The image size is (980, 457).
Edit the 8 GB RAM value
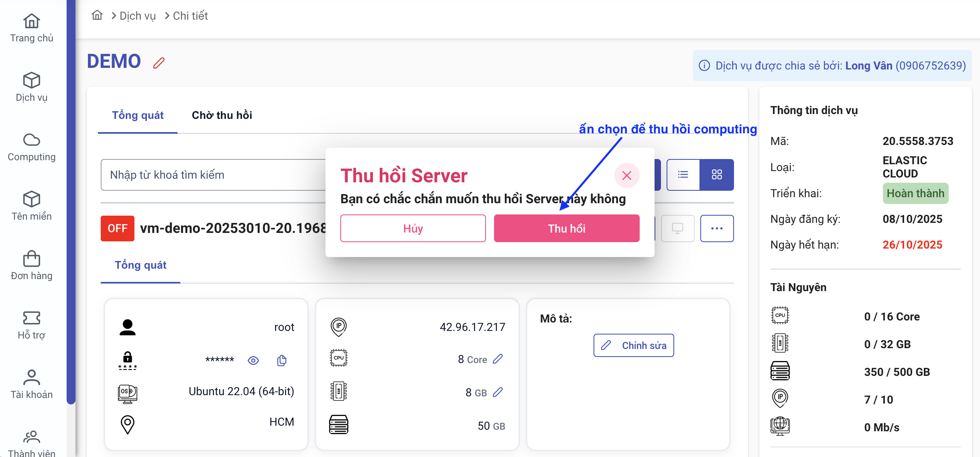pyautogui.click(x=498, y=392)
